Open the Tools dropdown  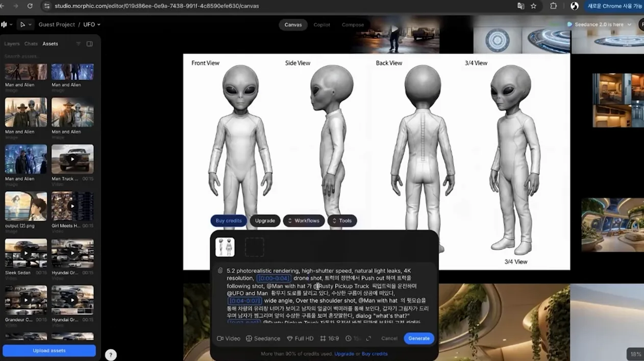click(342, 221)
